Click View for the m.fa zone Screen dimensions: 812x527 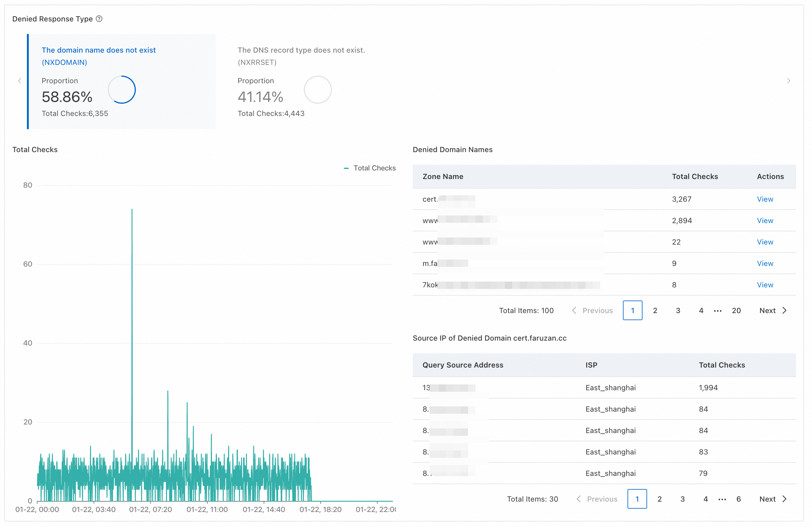point(765,263)
